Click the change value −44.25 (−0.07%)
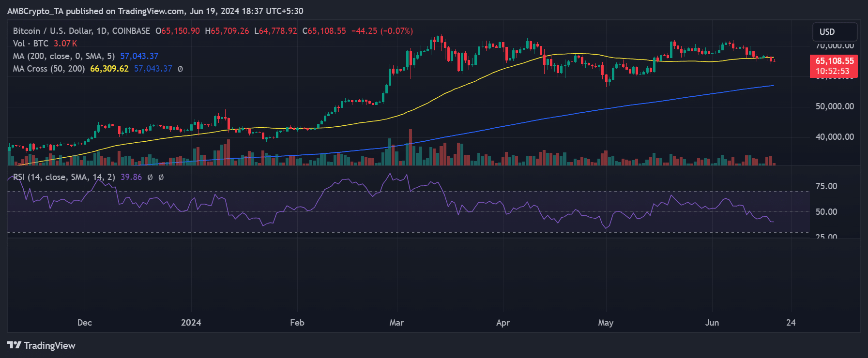The width and height of the screenshot is (868, 358). (x=382, y=31)
